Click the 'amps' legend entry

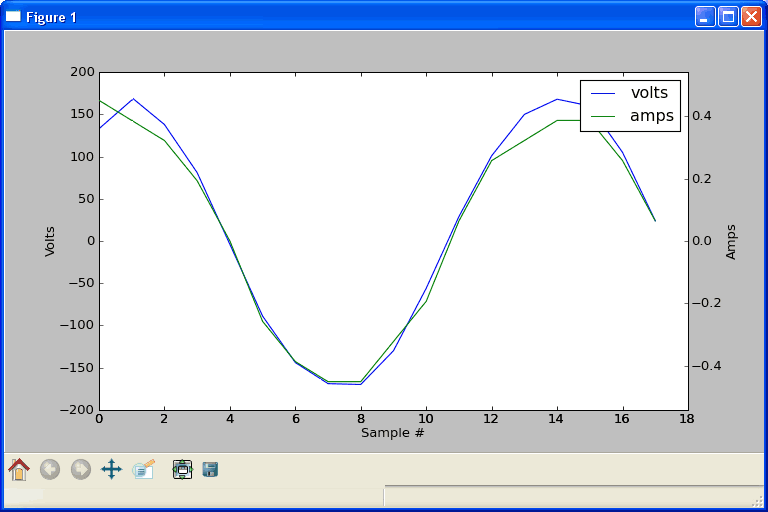coord(652,116)
